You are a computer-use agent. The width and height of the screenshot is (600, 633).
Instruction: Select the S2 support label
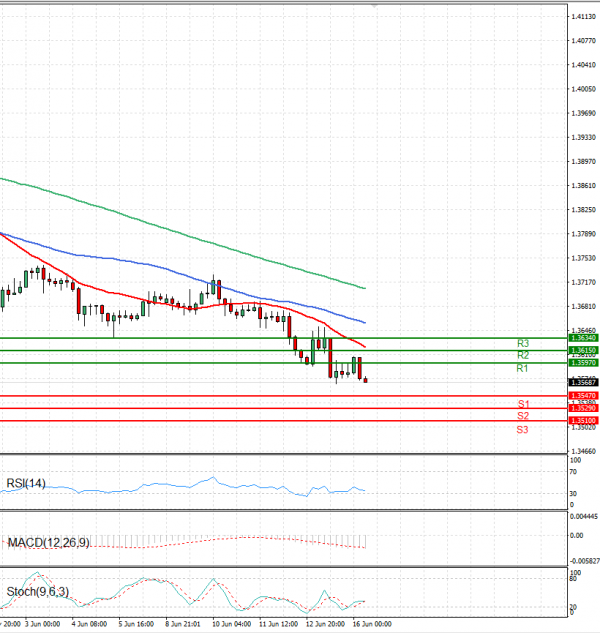pyautogui.click(x=522, y=416)
